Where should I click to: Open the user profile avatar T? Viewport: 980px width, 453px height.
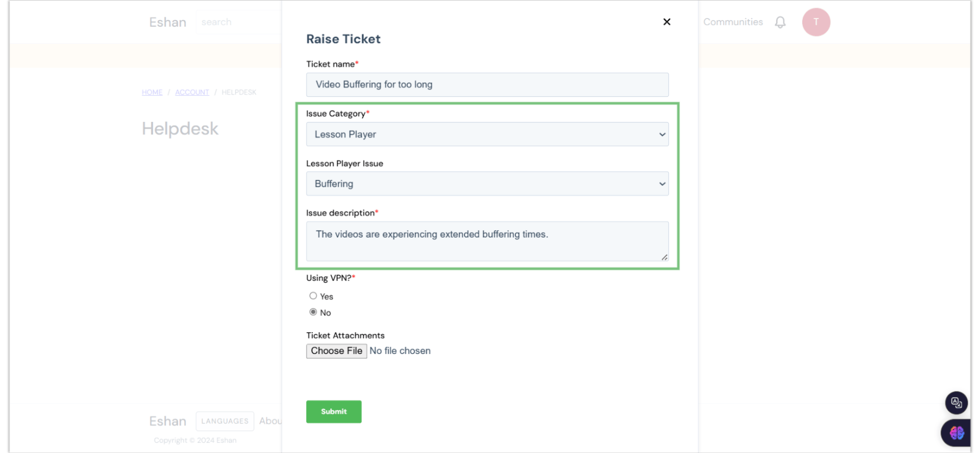816,22
